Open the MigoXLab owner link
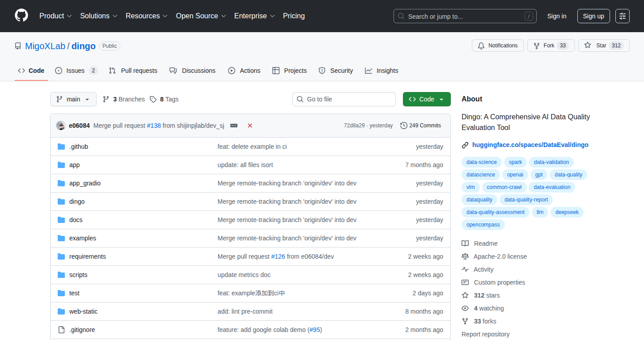 click(x=45, y=46)
